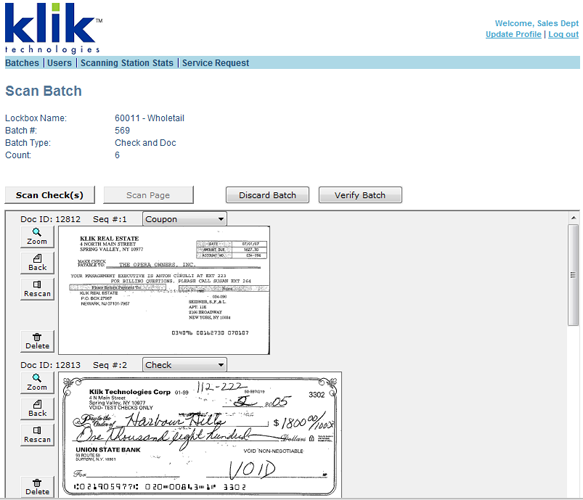View back side of document 12812
This screenshot has width=583, height=500.
(x=37, y=262)
